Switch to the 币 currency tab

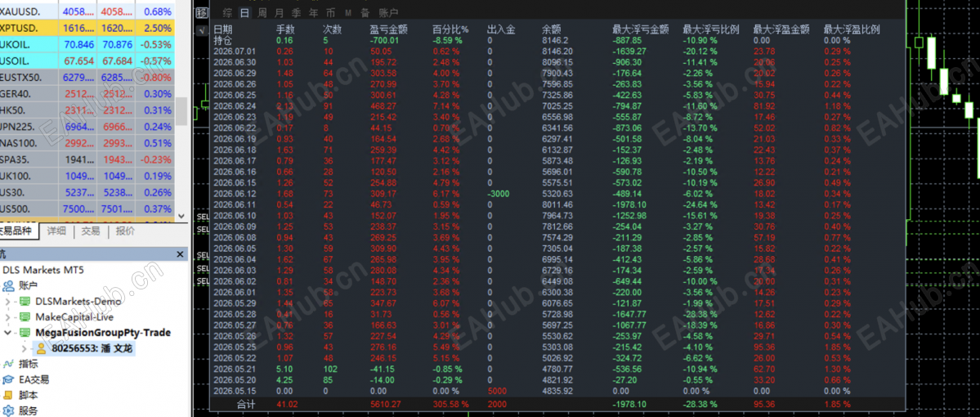tap(330, 12)
